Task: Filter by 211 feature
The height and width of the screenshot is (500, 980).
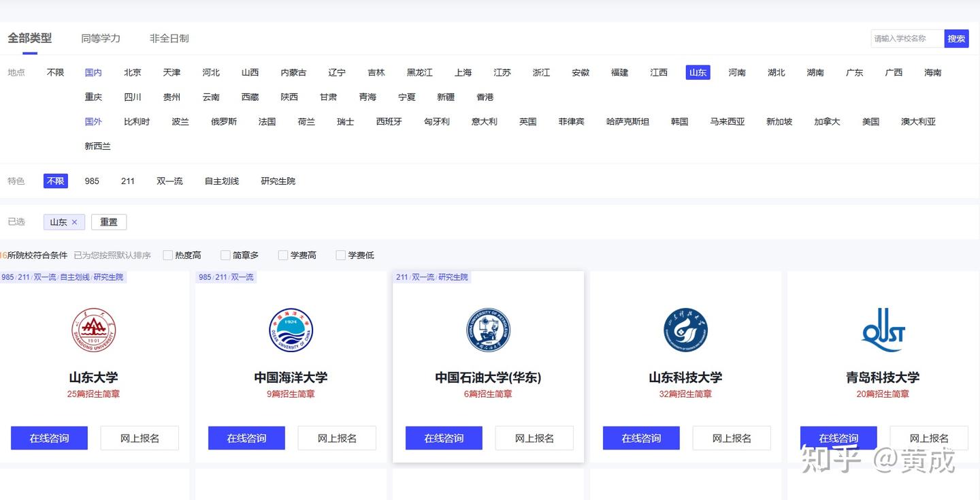Action: click(x=128, y=181)
